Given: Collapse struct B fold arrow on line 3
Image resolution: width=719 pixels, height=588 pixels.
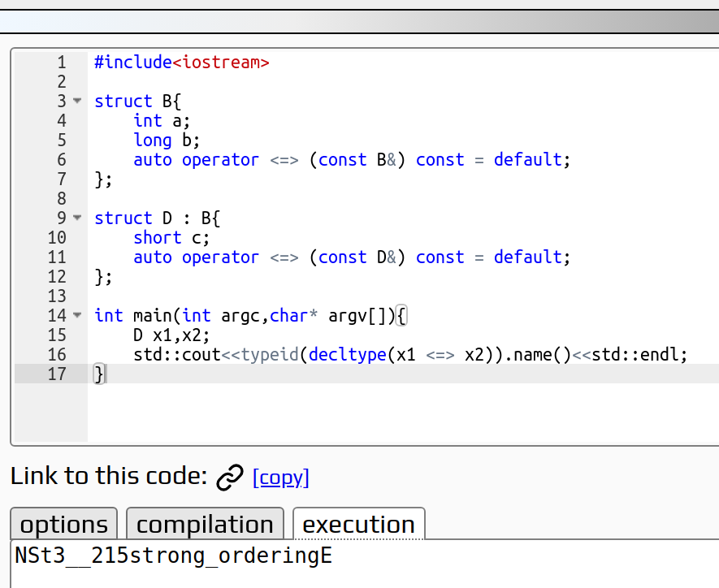Looking at the screenshot, I should (x=77, y=101).
